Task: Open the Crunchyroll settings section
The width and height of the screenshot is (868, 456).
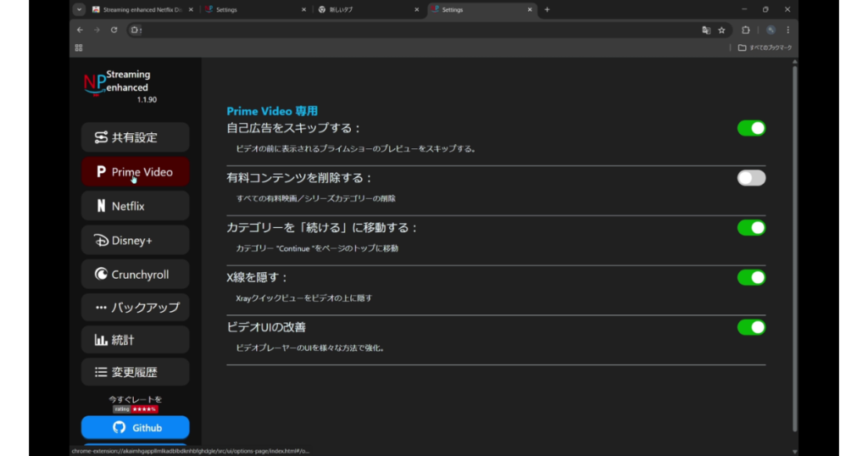Action: tap(135, 275)
